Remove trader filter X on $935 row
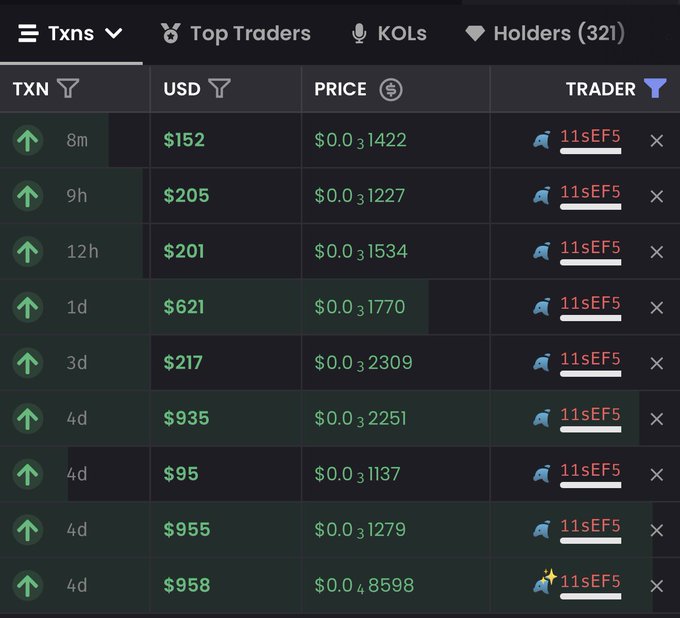This screenshot has width=680, height=618. click(657, 419)
